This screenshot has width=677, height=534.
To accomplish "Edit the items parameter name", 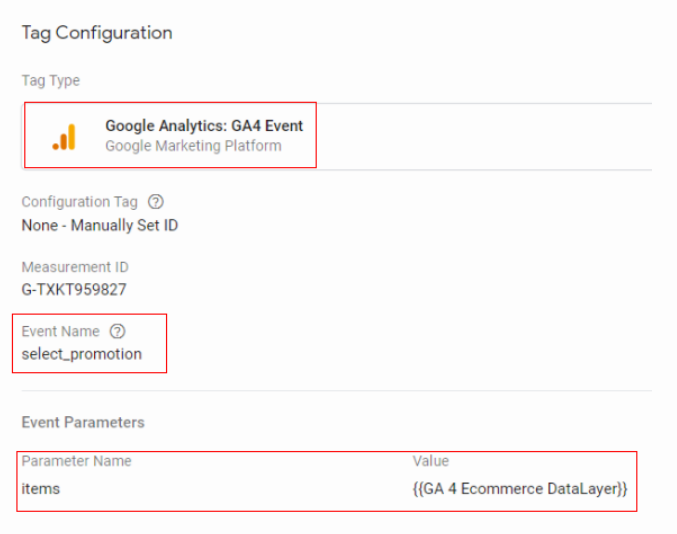I will coord(41,489).
